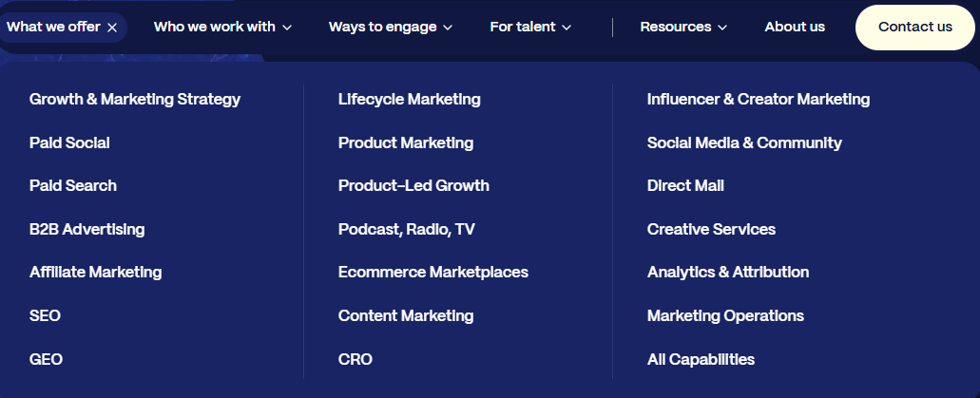
Task: Click the Contact us button
Action: (x=914, y=28)
